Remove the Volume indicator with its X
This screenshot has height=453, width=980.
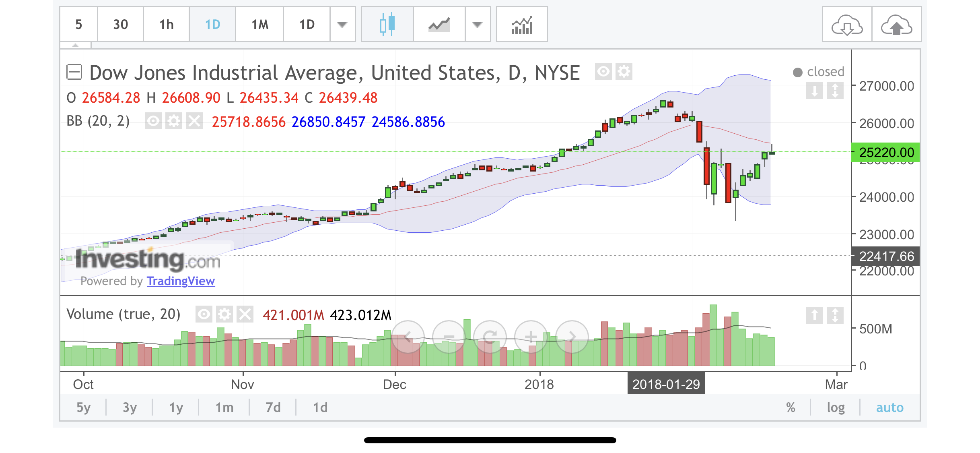coord(245,314)
